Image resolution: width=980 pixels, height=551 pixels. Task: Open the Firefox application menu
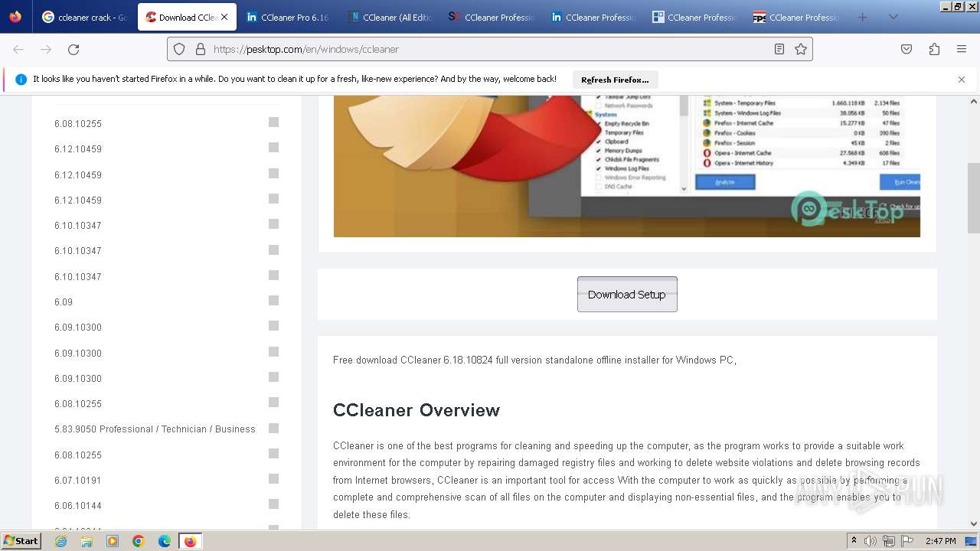coord(962,49)
